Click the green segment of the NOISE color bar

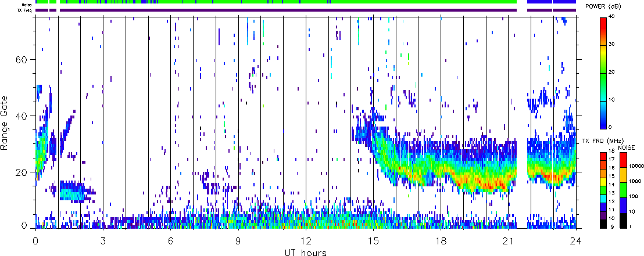623,190
